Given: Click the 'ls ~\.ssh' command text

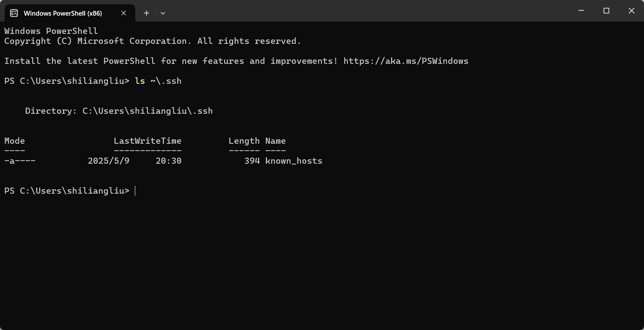Looking at the screenshot, I should pos(158,81).
